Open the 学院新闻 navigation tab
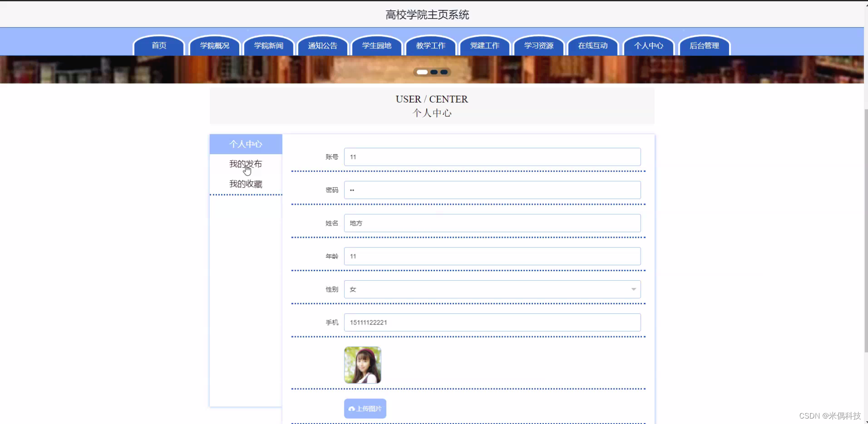 click(x=268, y=45)
